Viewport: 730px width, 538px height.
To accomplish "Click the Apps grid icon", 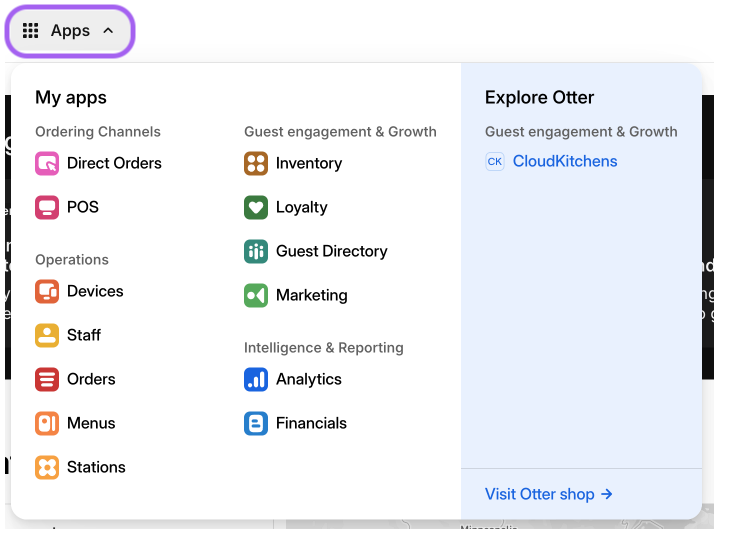I will (31, 31).
